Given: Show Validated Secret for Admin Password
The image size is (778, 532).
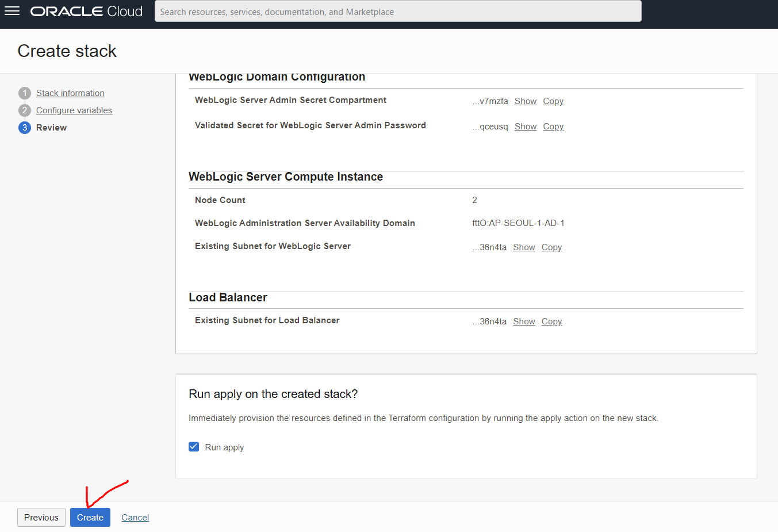Looking at the screenshot, I should point(526,127).
